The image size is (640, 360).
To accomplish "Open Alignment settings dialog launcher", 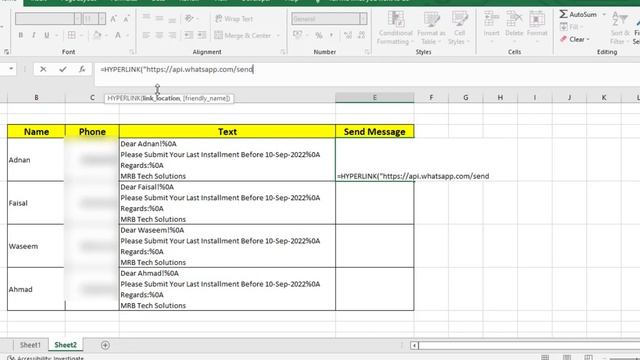I will (283, 52).
